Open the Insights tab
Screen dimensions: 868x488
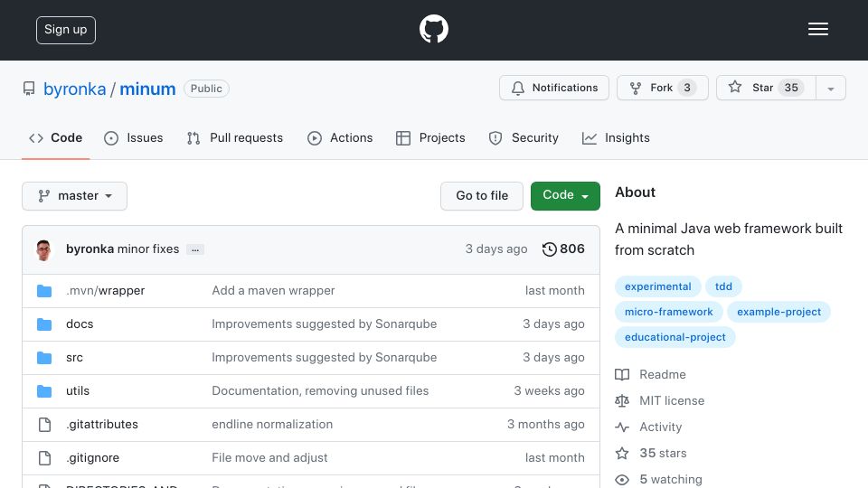pos(616,137)
